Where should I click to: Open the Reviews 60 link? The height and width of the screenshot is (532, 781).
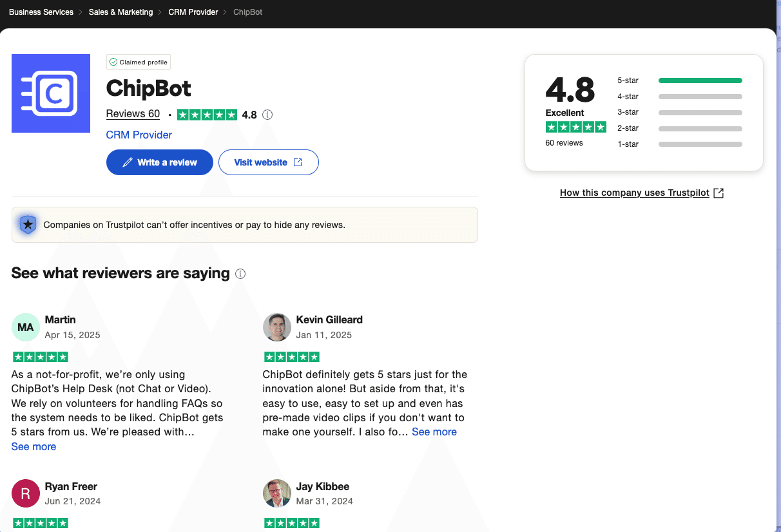(x=133, y=113)
